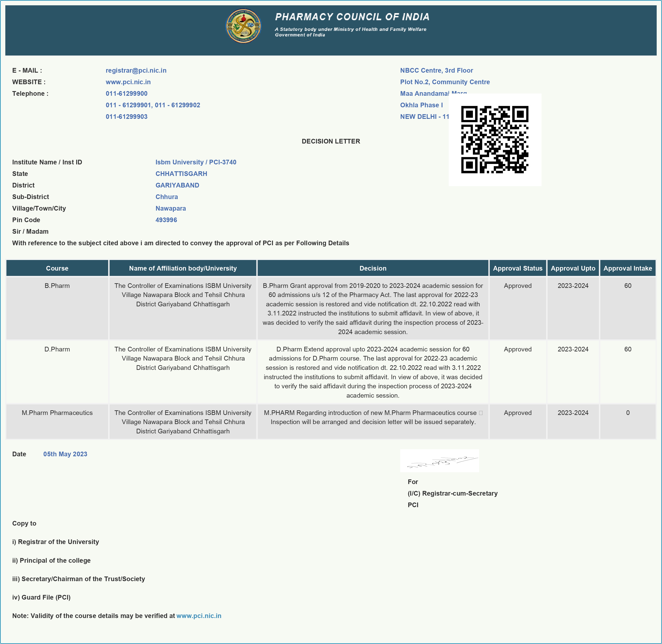Click the 'Approval Intake' column header
This screenshot has width=662, height=644.
(628, 268)
